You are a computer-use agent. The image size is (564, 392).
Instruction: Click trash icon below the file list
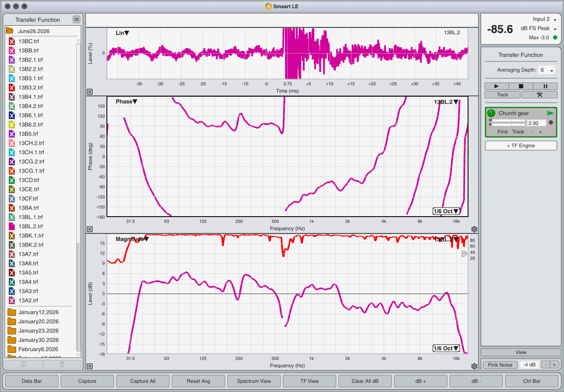(62, 364)
